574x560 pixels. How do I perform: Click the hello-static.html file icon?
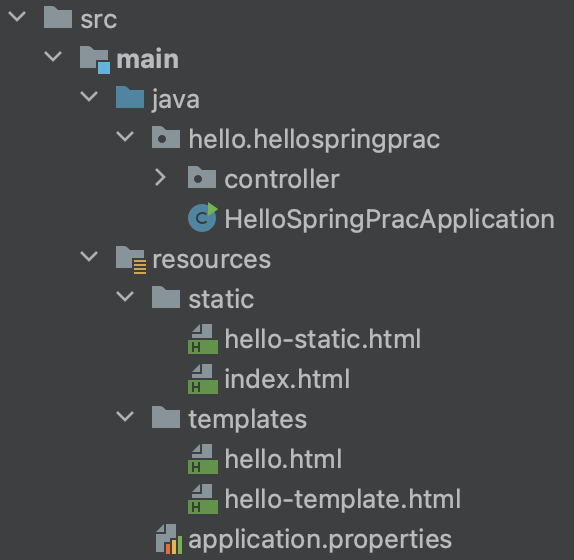click(203, 339)
